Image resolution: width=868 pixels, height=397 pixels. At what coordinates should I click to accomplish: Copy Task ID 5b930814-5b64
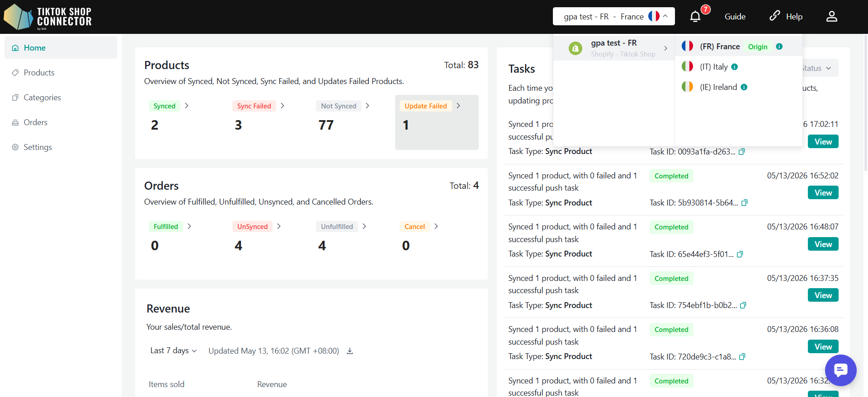tap(745, 203)
